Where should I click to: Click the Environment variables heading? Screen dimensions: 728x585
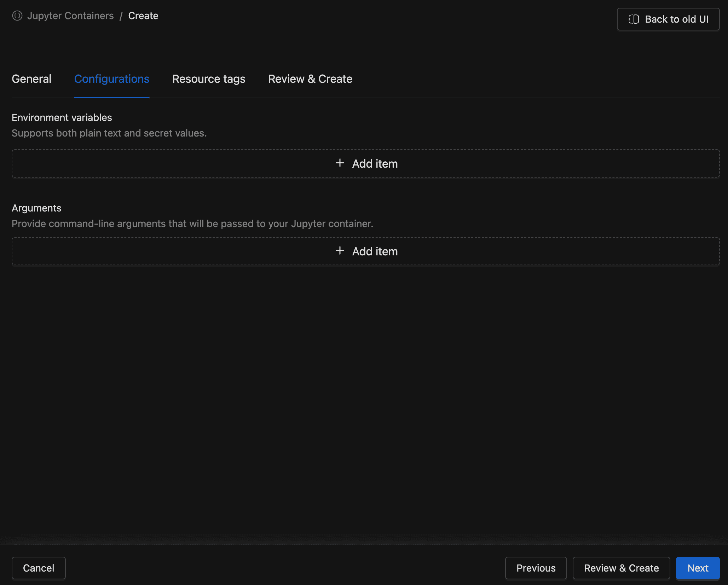point(62,117)
